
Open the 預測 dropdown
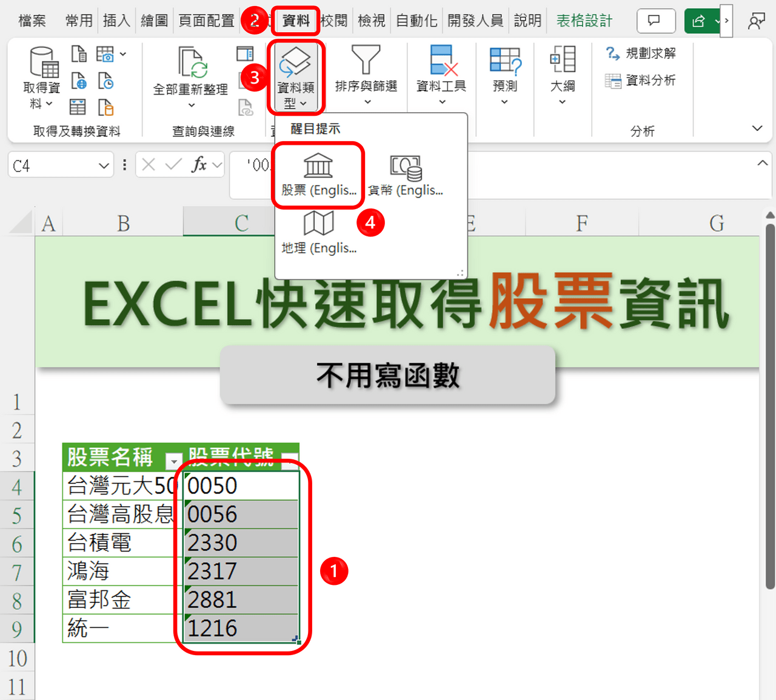pos(505,76)
